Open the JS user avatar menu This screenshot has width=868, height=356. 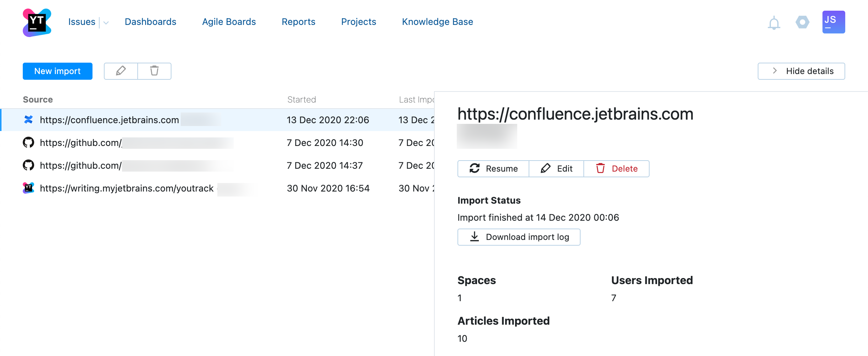point(833,22)
